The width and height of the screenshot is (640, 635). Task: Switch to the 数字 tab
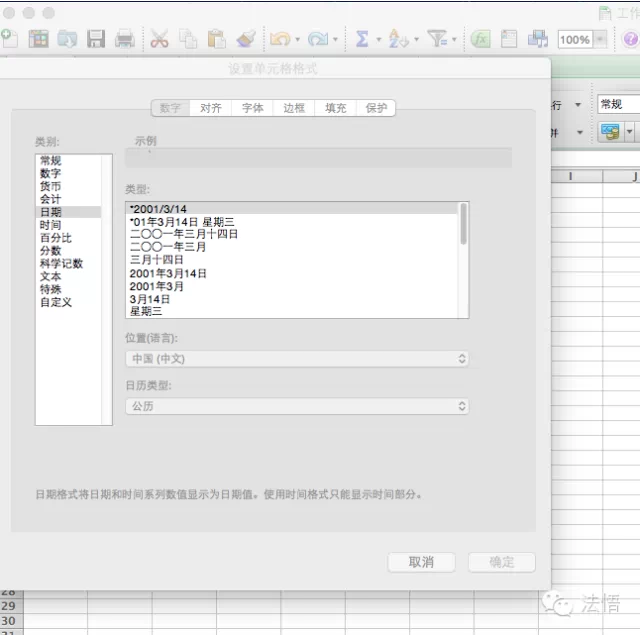tap(170, 108)
